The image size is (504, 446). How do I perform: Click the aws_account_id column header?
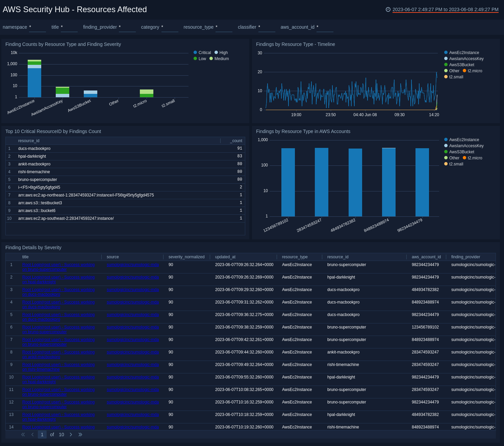tap(426, 257)
